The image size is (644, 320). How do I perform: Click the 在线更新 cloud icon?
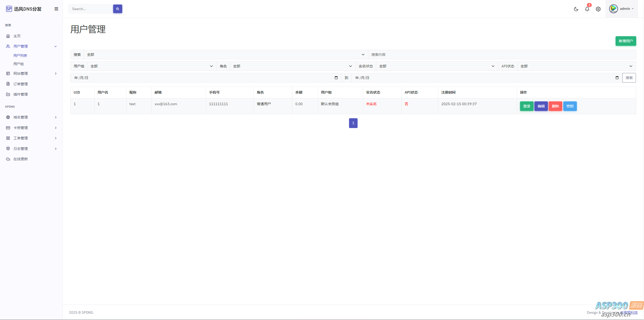tap(8, 159)
